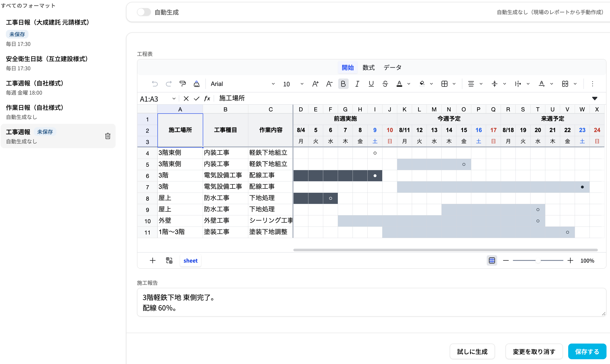Click the font color A icon

click(x=399, y=84)
